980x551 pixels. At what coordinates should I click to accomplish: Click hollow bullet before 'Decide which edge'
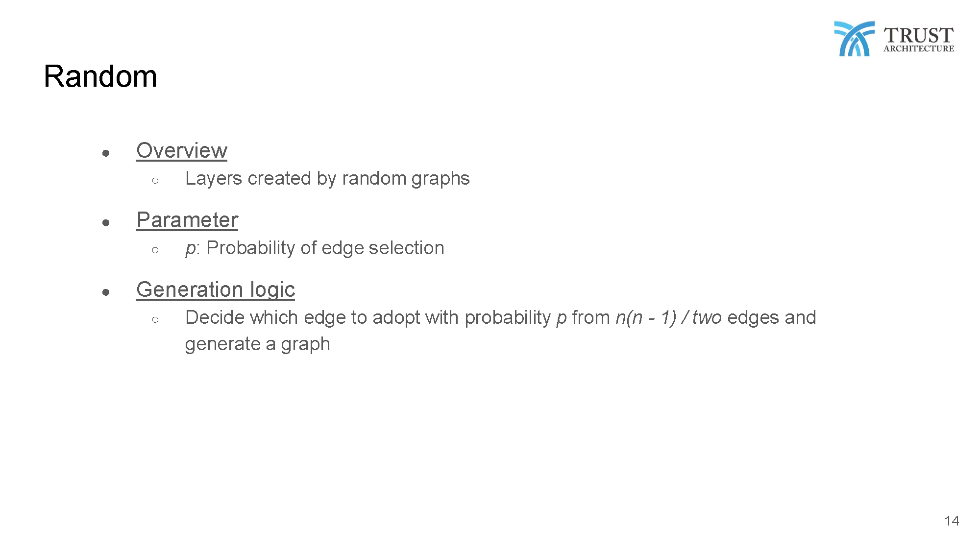point(155,320)
